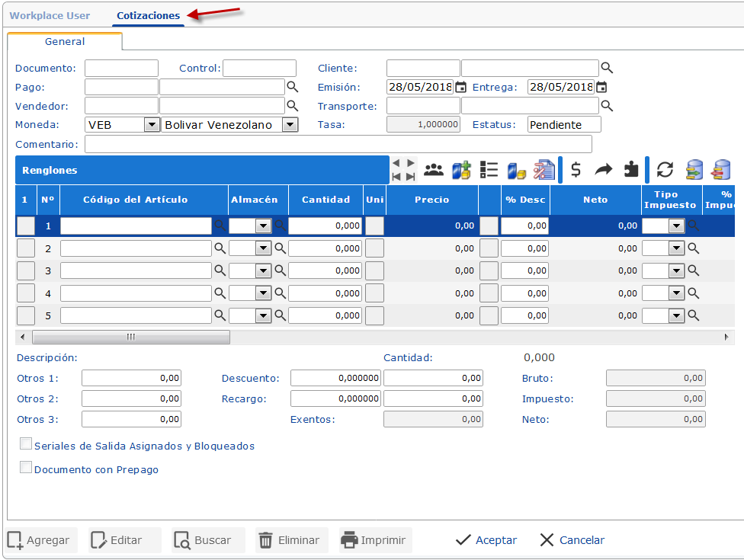Enable Seriales de Salida Asignados y Bloqueados checkbox
Image resolution: width=744 pixels, height=560 pixels.
coord(26,444)
